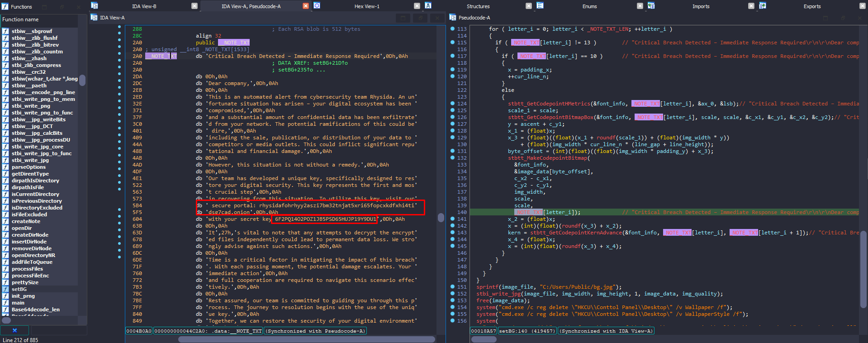This screenshot has height=343, width=868.
Task: Click the Pseudocode-A sub-panel icon
Action: click(x=453, y=17)
